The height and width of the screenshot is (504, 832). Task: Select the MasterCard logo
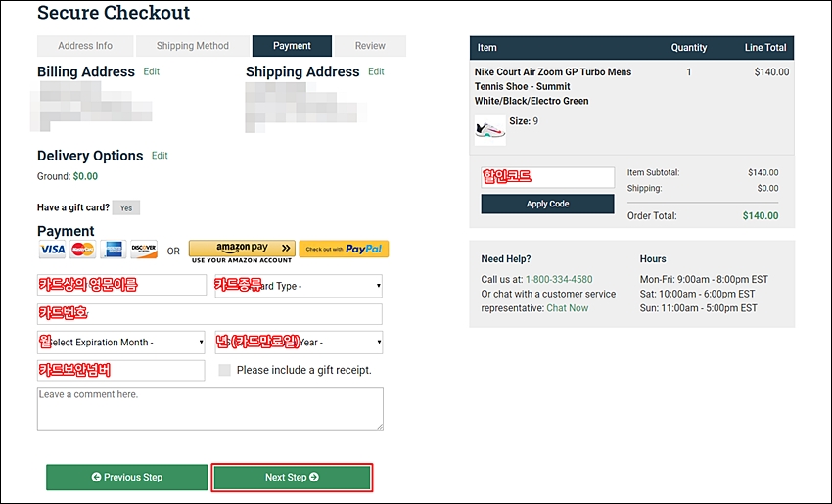click(83, 250)
